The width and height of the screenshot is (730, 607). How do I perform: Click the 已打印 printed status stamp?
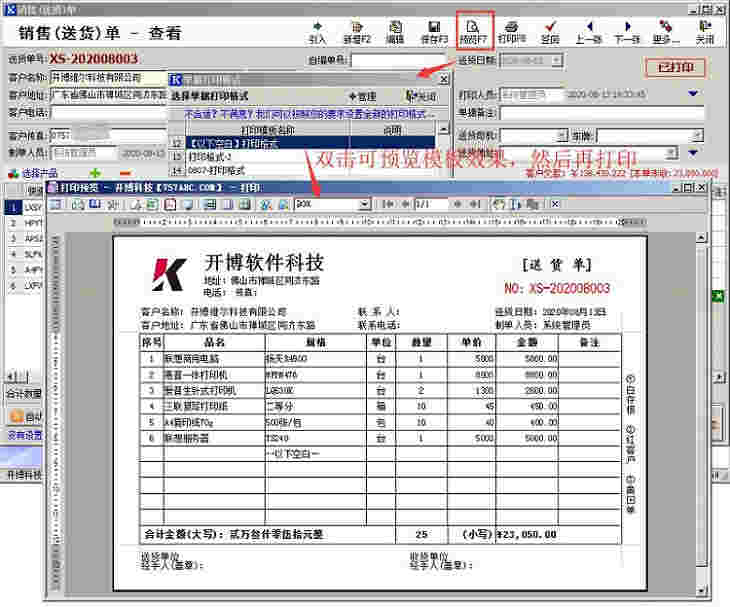click(675, 67)
